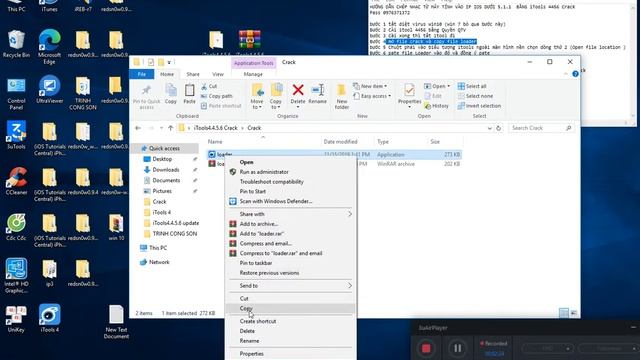Click Copy path in the ribbon
The image size is (640, 360).
click(x=217, y=96)
